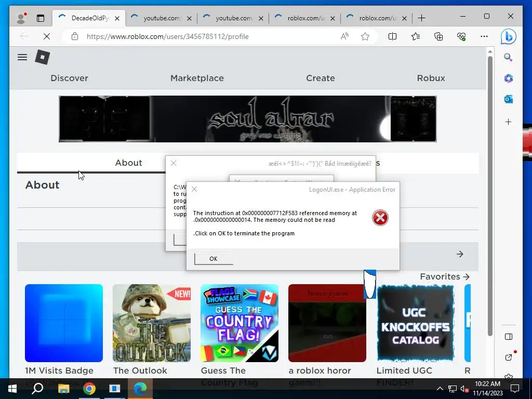Open Create in Roblox navigation
The width and height of the screenshot is (532, 399).
coord(320,78)
